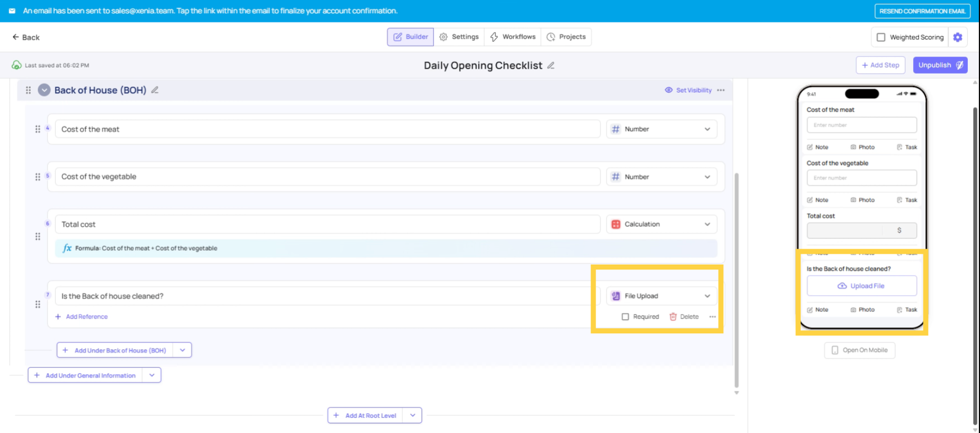Click the drag handle beside Cost of the meat
This screenshot has height=433, width=980.
click(x=37, y=129)
